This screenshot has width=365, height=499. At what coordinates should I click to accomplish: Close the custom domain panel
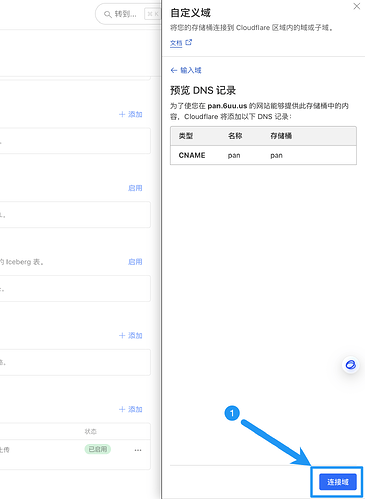[357, 6]
